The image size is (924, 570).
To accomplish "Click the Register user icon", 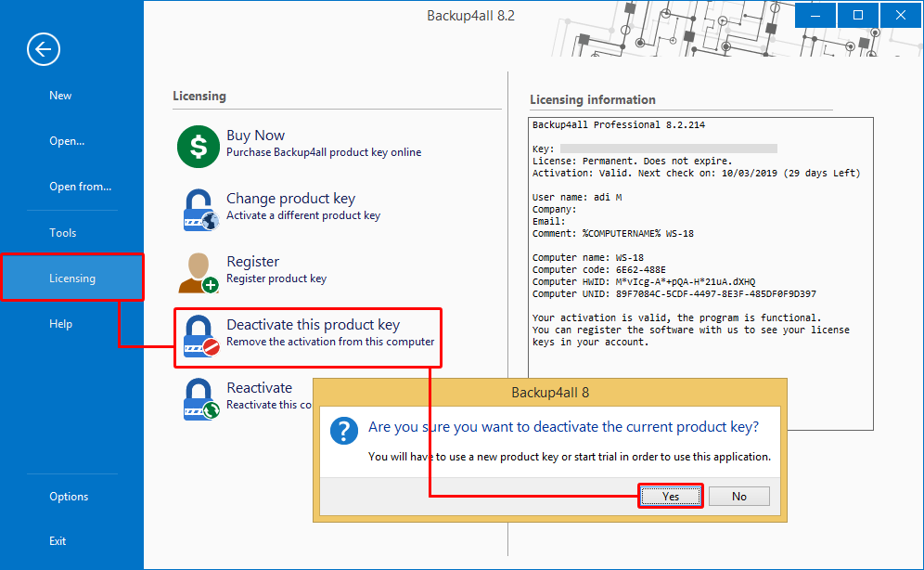I will [198, 272].
